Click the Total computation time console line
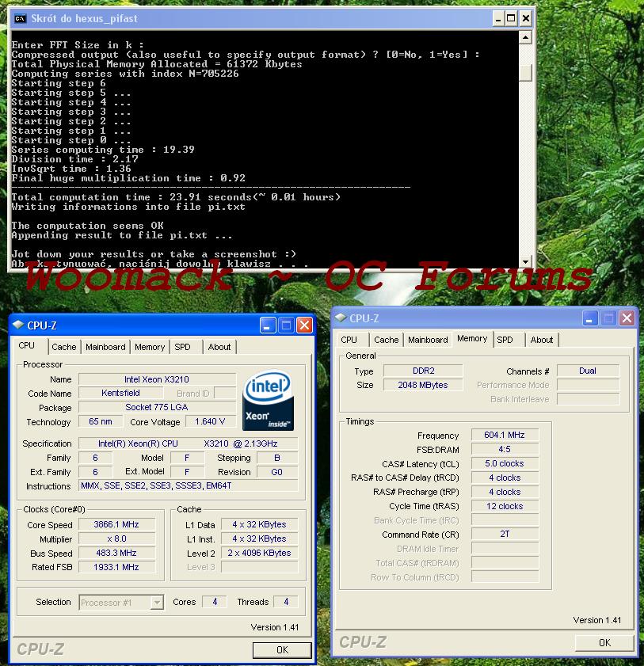 click(176, 197)
